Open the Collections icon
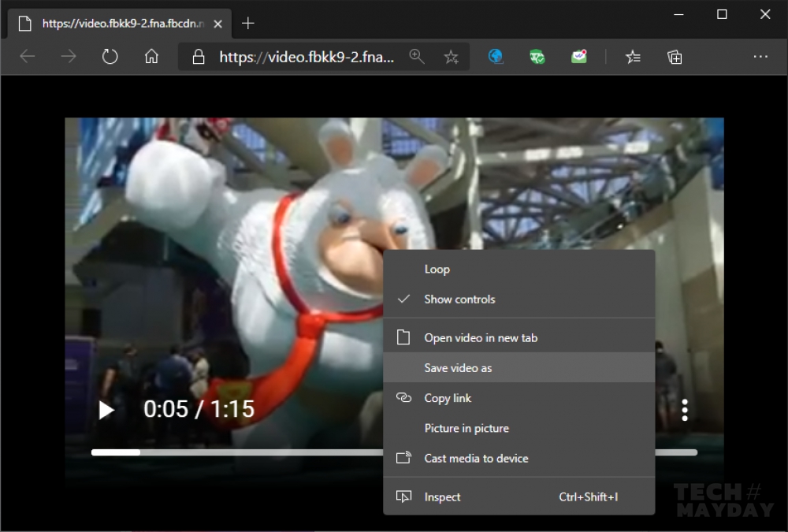 [675, 57]
